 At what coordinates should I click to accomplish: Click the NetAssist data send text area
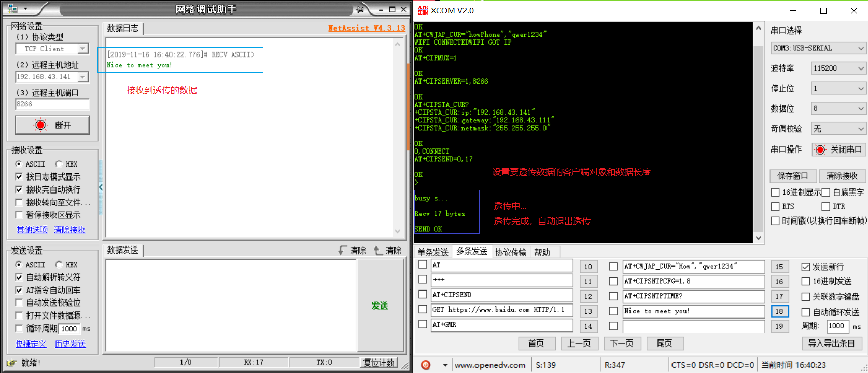231,306
